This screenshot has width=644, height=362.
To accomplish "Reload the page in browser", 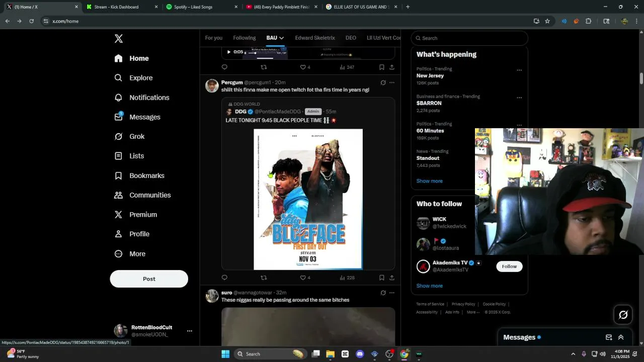I will coord(31,21).
